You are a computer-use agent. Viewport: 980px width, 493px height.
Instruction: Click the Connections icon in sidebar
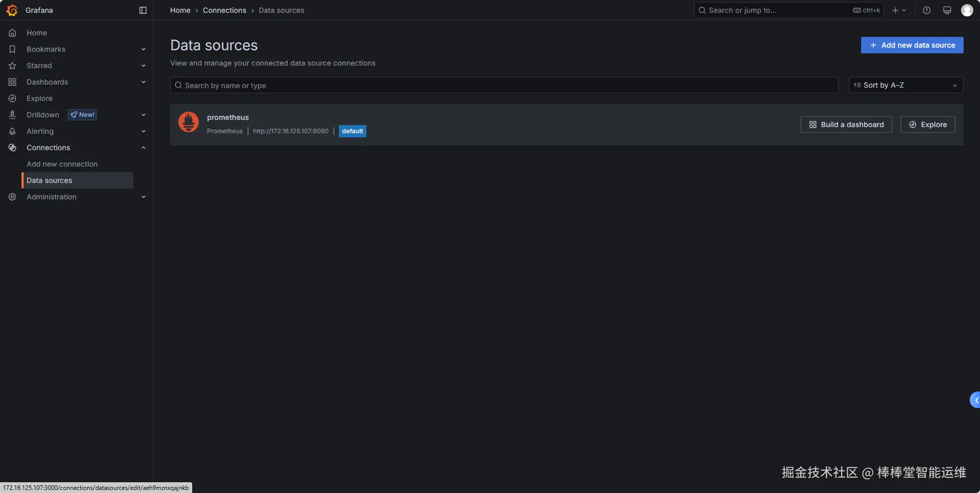[x=12, y=148]
